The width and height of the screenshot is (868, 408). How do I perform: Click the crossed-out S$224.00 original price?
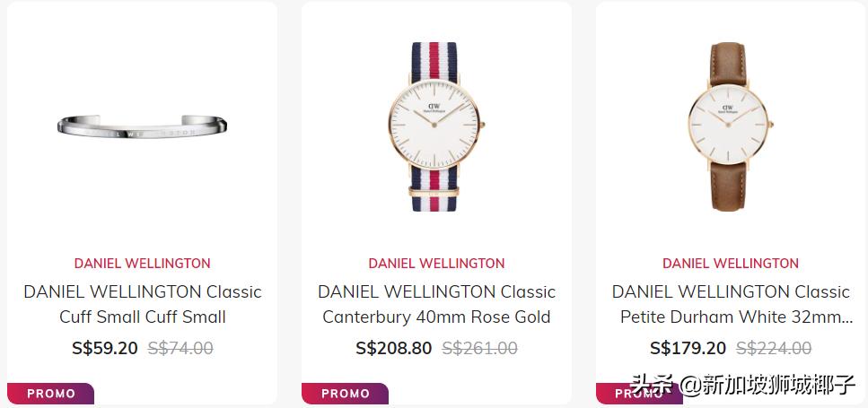pos(774,348)
